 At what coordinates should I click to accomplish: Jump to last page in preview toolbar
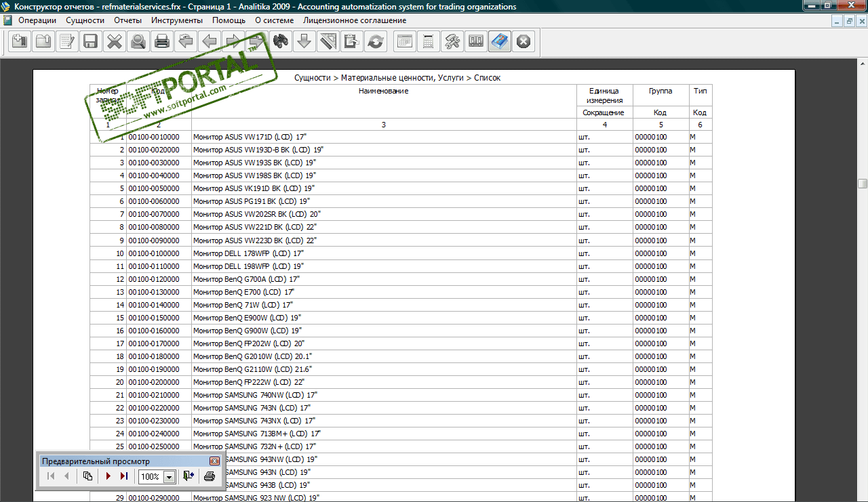click(x=124, y=476)
